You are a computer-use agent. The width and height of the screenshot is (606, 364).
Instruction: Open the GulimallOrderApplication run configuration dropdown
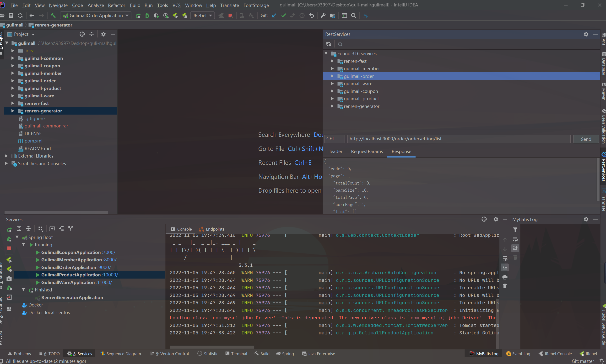(96, 16)
